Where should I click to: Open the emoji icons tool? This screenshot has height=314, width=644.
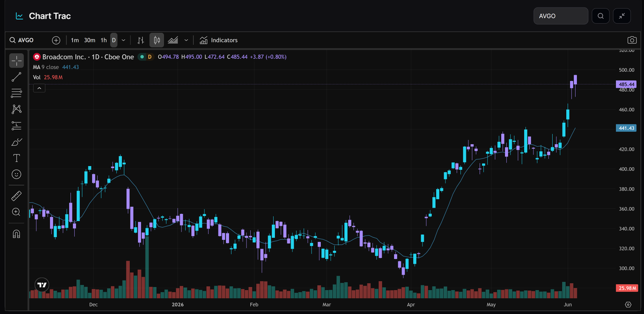click(x=17, y=174)
